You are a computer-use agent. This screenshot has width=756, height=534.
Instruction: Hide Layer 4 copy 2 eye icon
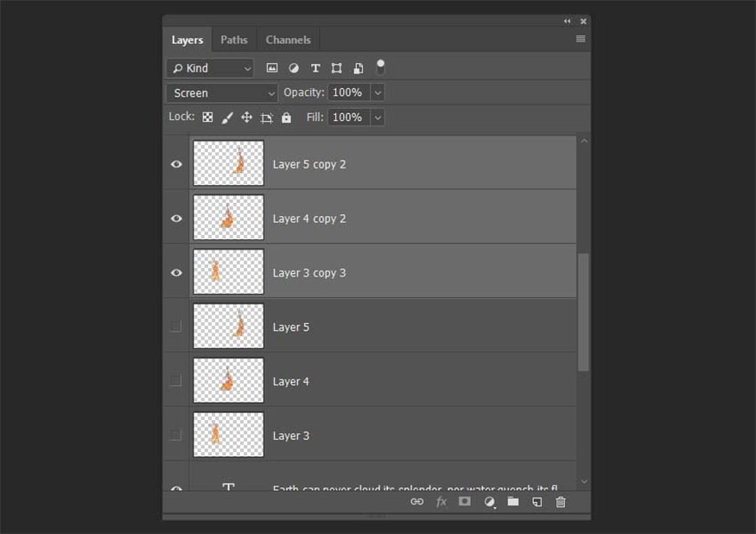coord(176,219)
